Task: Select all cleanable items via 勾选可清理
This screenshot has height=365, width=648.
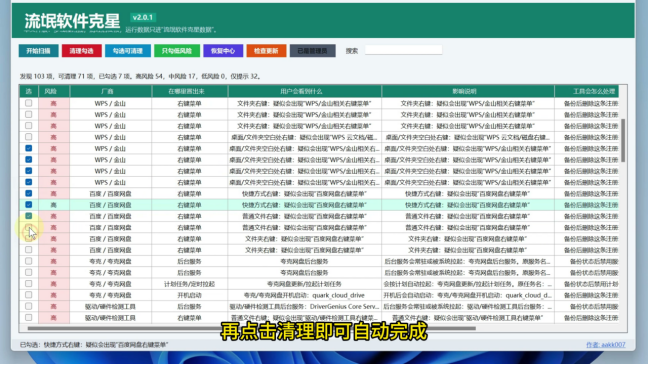Action: 128,51
